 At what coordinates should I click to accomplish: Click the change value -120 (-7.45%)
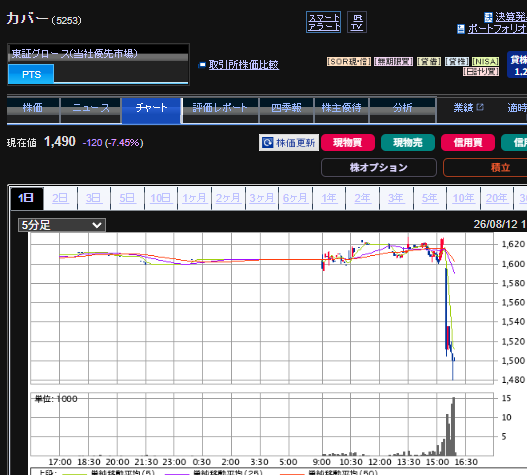coord(113,143)
